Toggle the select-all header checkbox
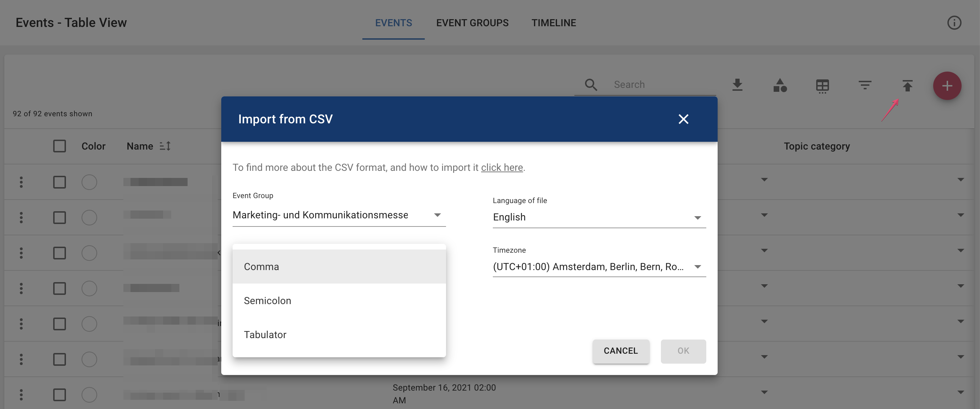Viewport: 980px width, 409px height. [x=59, y=146]
